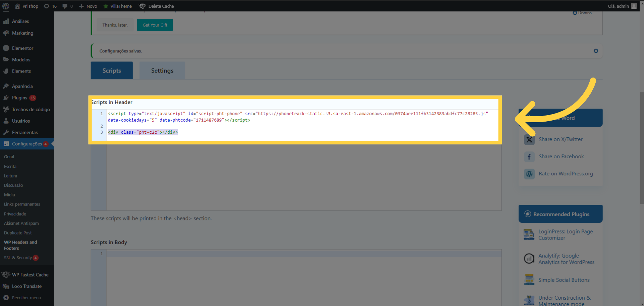Click the LoginPress plugin thumbnail
This screenshot has height=306, width=644.
pos(529,234)
